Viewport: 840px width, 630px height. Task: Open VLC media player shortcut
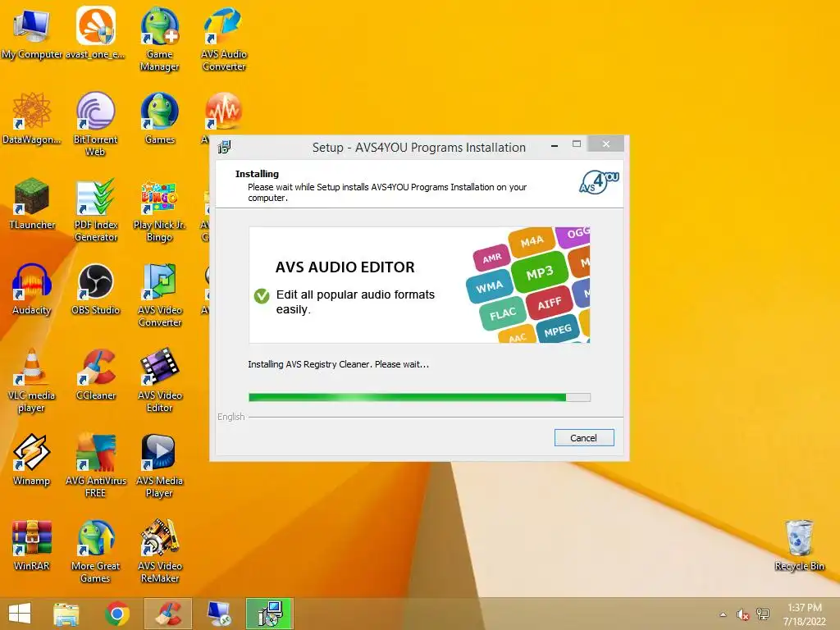pyautogui.click(x=32, y=380)
